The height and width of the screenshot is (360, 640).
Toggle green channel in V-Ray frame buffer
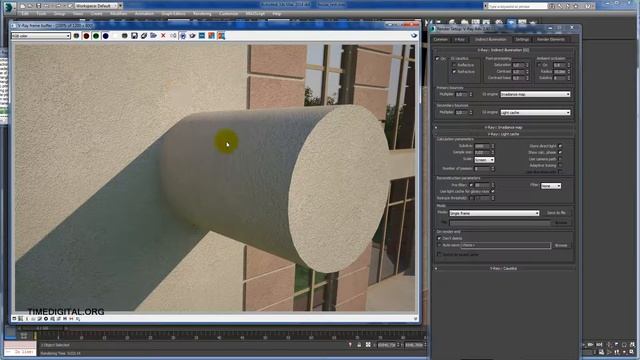click(x=96, y=36)
